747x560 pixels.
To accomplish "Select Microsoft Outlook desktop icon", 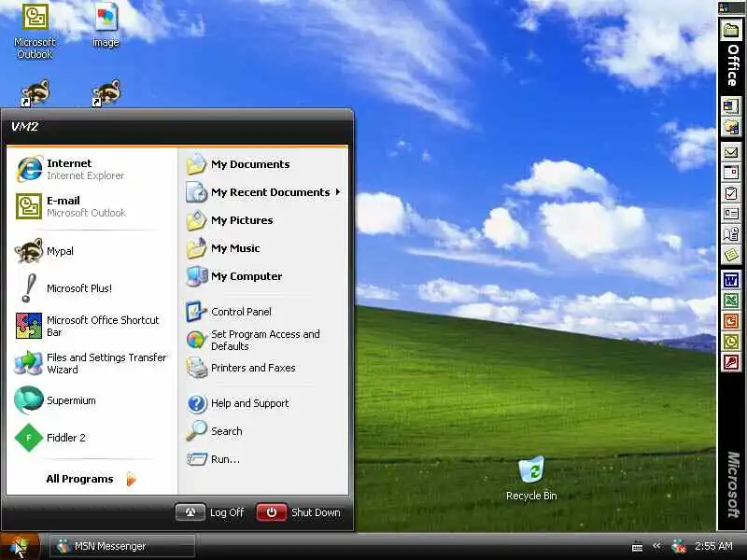I will click(x=35, y=31).
